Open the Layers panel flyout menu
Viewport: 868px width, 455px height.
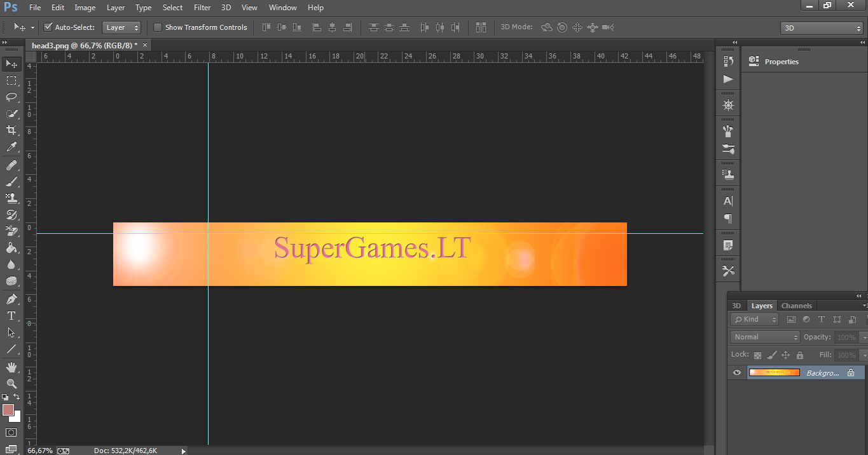864,306
